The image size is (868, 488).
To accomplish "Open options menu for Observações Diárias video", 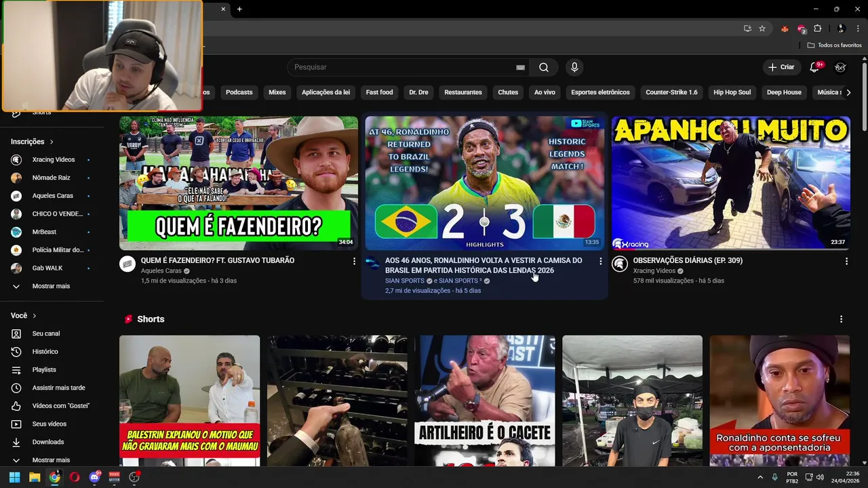I will pos(846,261).
